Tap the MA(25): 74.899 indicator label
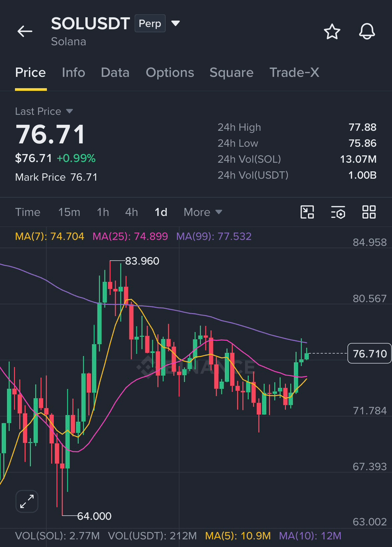 pos(130,236)
